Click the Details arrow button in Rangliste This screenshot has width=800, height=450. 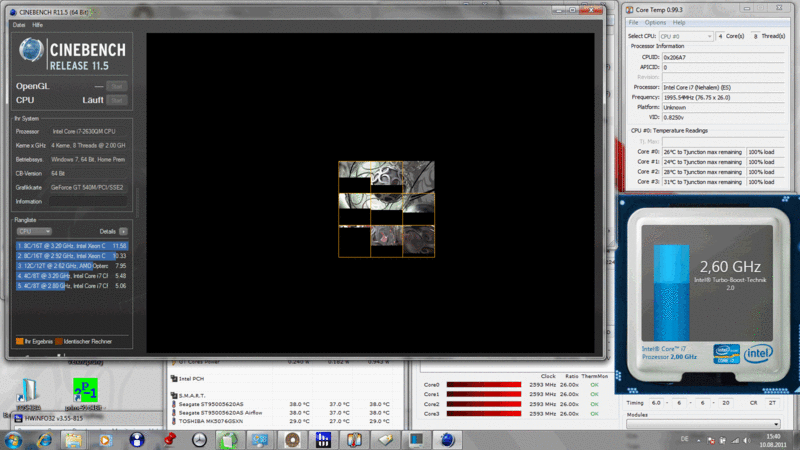[x=123, y=232]
